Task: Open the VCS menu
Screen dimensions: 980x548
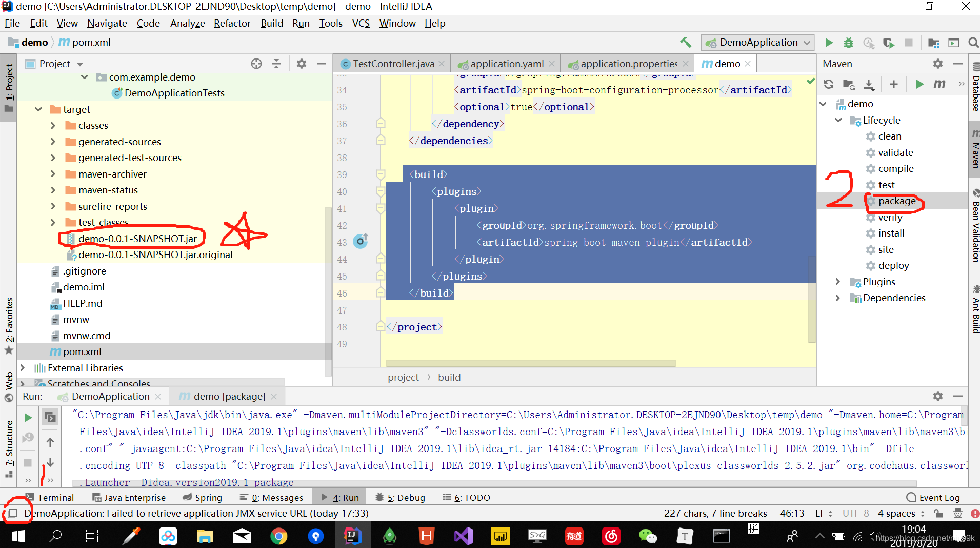Action: click(x=361, y=23)
